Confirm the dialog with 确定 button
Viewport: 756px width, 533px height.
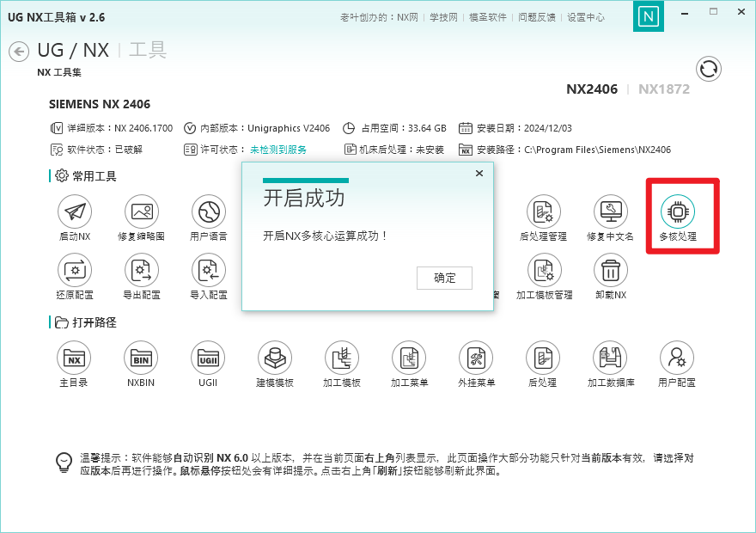[444, 278]
